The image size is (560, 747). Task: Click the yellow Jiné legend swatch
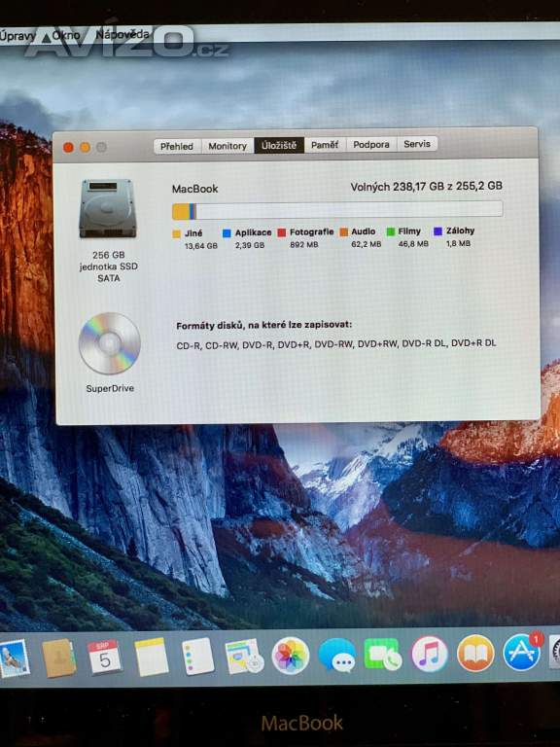[177, 233]
